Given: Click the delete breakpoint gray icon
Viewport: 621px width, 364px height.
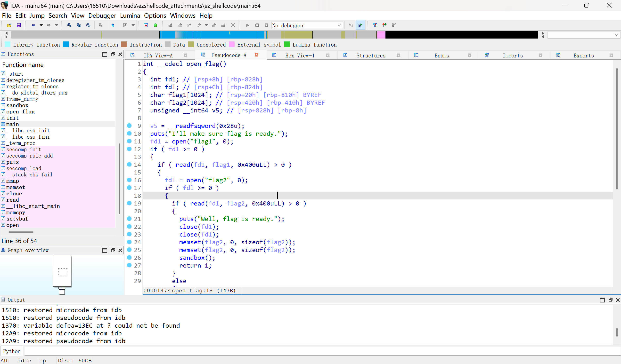Looking at the screenshot, I should click(394, 25).
